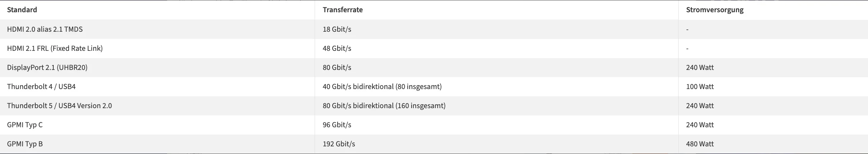Click the Standard column header

click(x=22, y=10)
